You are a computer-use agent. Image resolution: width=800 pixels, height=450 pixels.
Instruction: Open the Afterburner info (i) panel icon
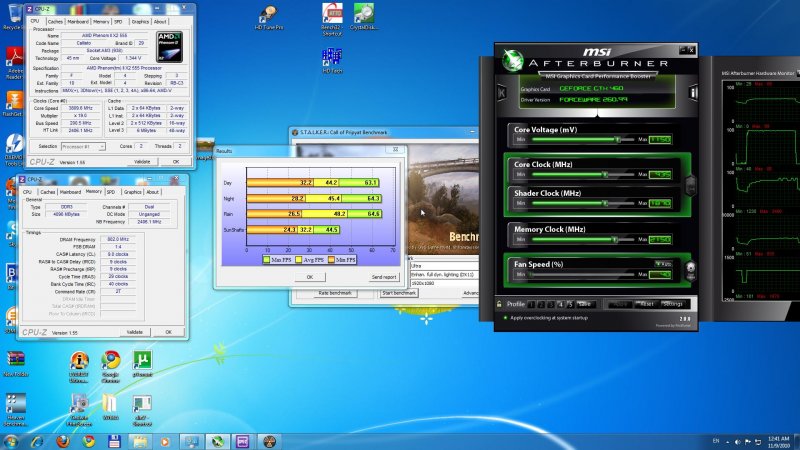(x=693, y=93)
